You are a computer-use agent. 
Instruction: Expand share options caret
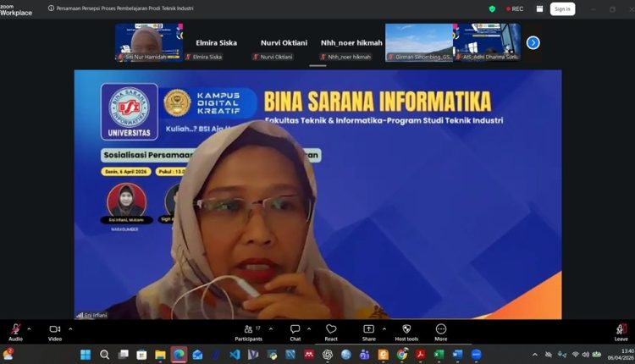(384, 328)
